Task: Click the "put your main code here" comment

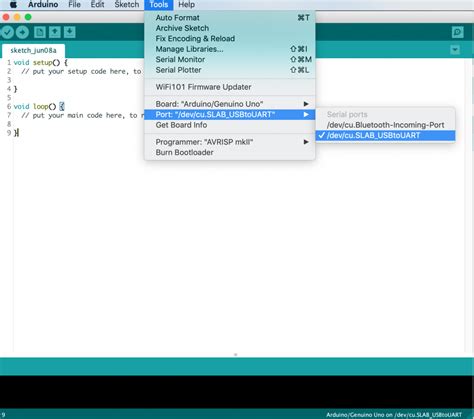Action: pyautogui.click(x=83, y=115)
